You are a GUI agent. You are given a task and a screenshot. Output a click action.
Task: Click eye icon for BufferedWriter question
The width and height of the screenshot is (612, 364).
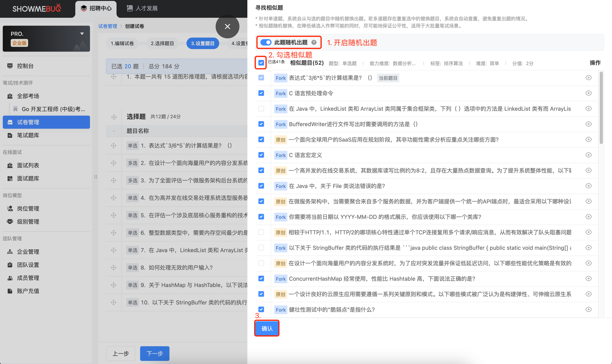click(x=588, y=124)
